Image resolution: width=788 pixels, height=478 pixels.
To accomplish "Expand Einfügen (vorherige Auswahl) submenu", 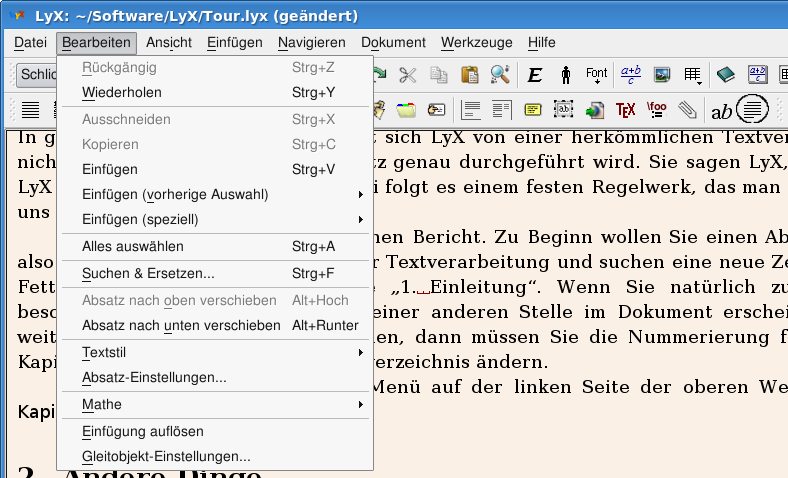I will point(215,194).
